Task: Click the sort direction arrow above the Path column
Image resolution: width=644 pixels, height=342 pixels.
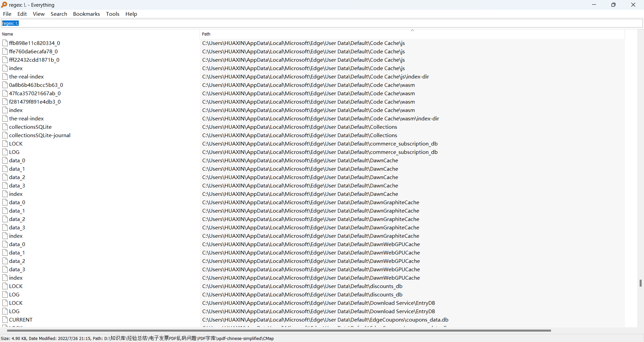Action: (x=412, y=31)
